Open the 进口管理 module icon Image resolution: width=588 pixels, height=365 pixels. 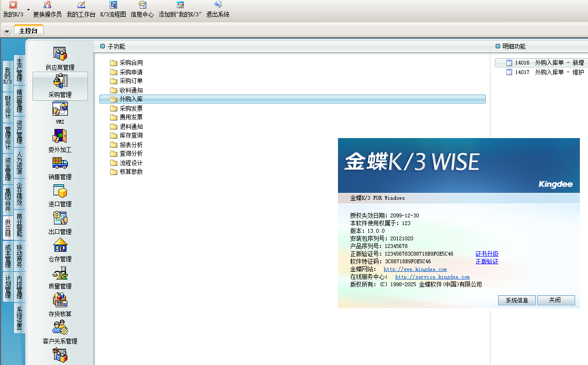60,195
